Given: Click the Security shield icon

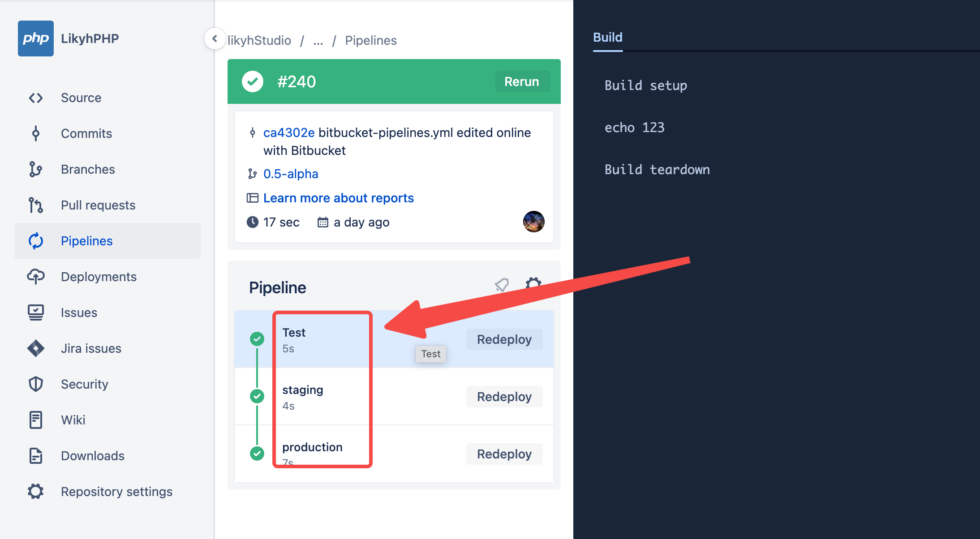Looking at the screenshot, I should point(36,384).
